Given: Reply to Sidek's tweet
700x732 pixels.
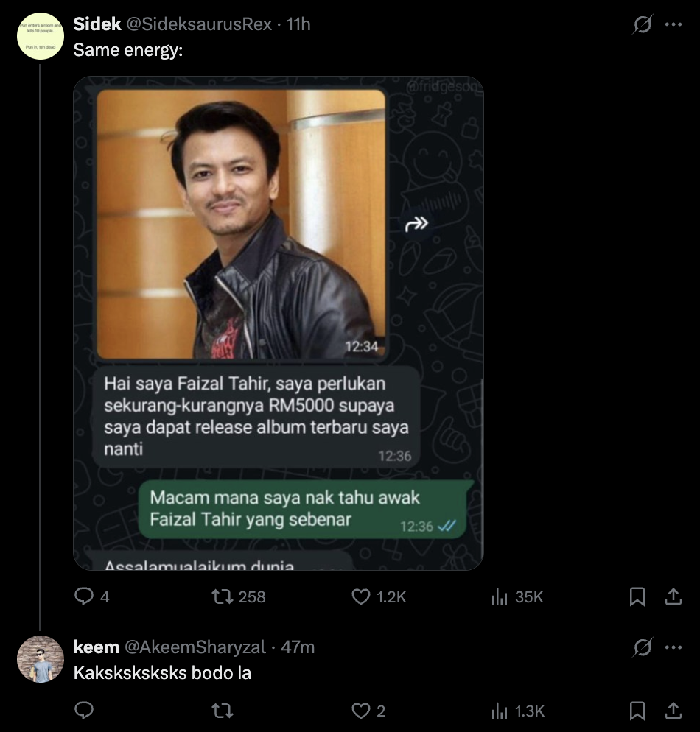Looking at the screenshot, I should (84, 596).
